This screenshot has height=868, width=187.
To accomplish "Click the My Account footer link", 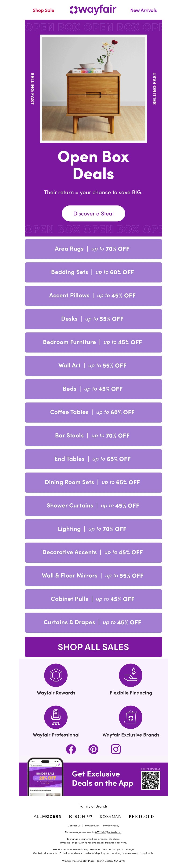I will coord(92,826).
